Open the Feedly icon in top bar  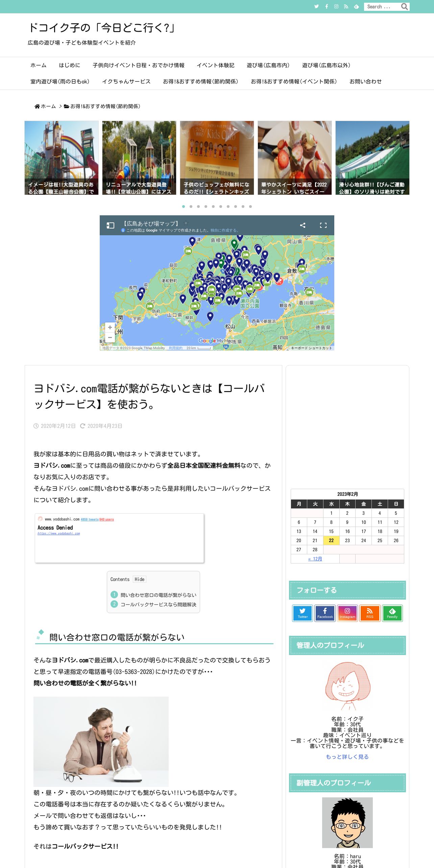(356, 6)
